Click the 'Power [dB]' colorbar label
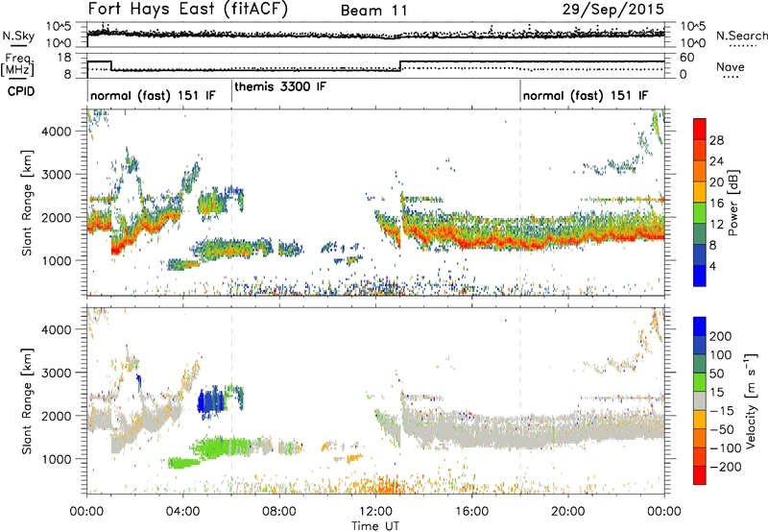Viewport: 768px width, 532px height. point(733,203)
